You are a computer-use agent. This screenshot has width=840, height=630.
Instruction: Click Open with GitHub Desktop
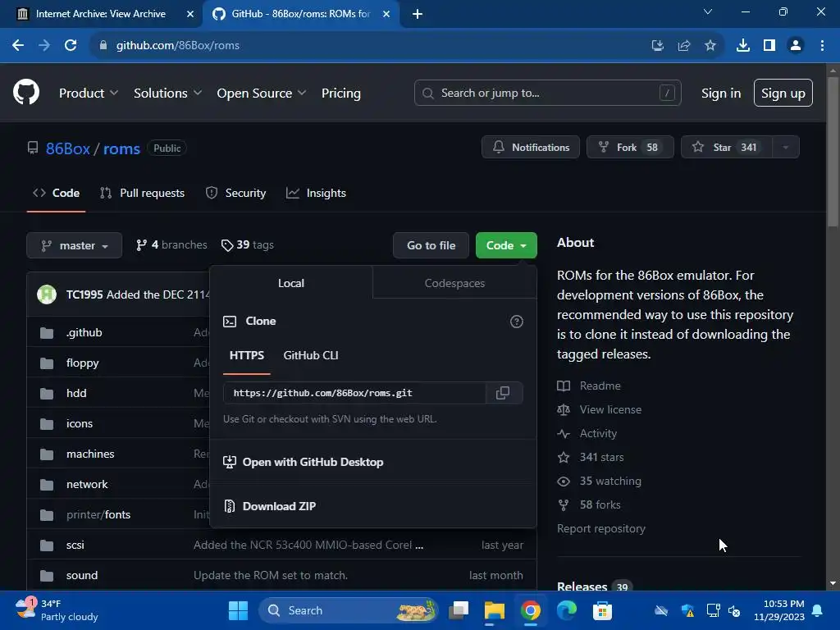pyautogui.click(x=304, y=462)
